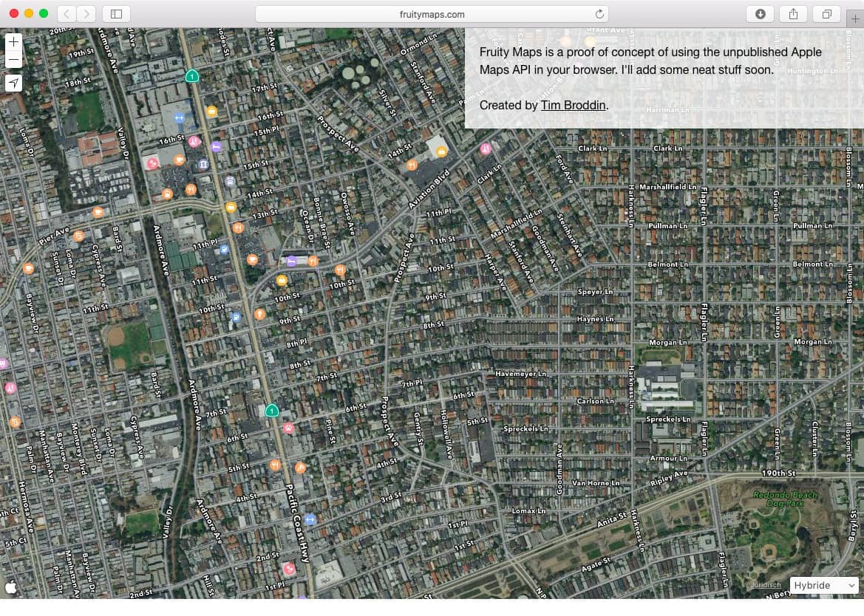Click the fruitymaps.com address bar

(x=432, y=13)
